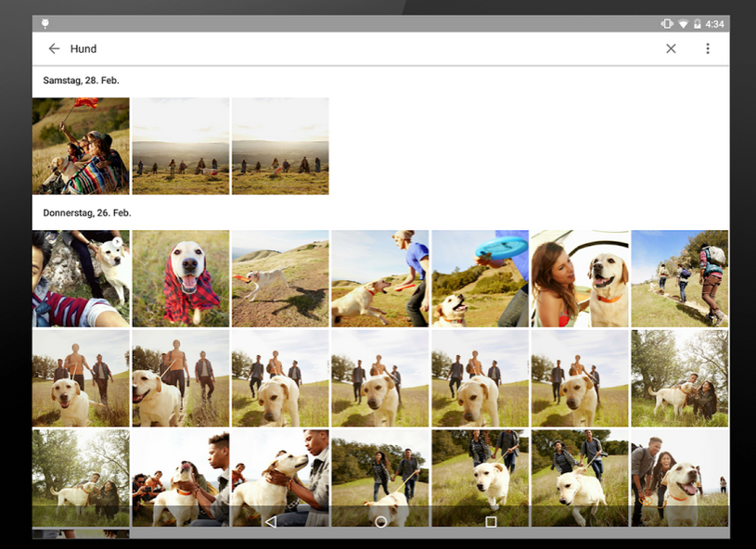The width and height of the screenshot is (756, 549).
Task: Tap the battery icon in status bar
Action: (x=696, y=23)
